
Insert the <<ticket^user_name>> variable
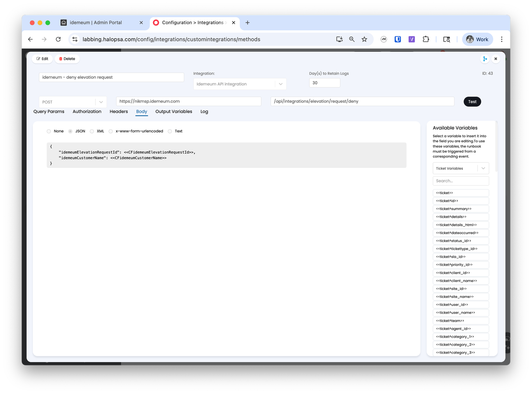[461, 313]
